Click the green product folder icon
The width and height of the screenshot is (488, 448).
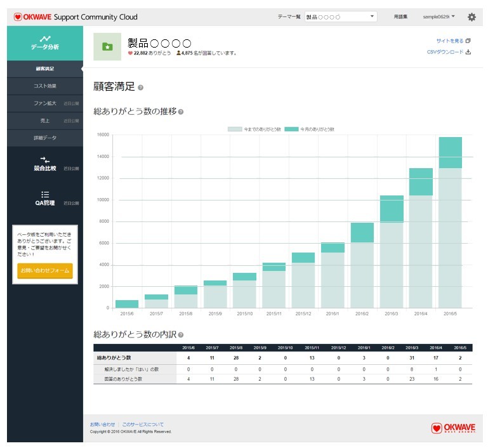click(107, 46)
